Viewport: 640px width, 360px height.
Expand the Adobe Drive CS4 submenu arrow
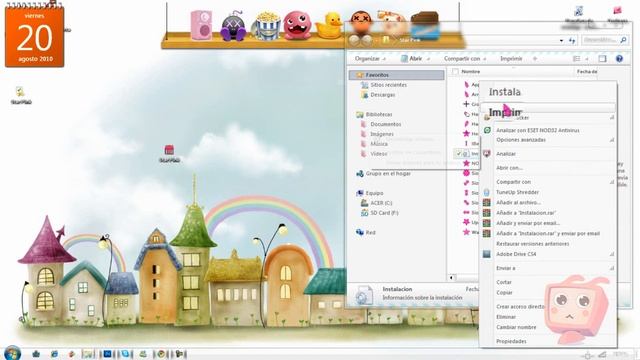pyautogui.click(x=611, y=254)
